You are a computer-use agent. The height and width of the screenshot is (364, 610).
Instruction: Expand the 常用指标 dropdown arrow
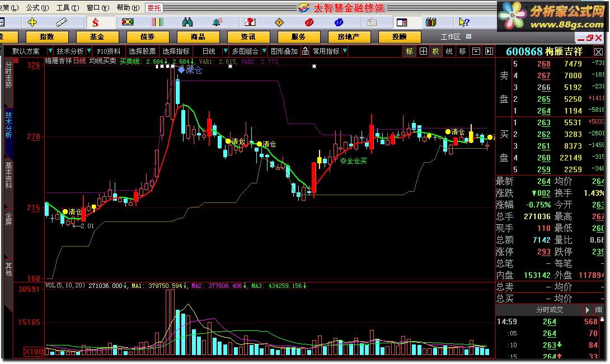345,51
